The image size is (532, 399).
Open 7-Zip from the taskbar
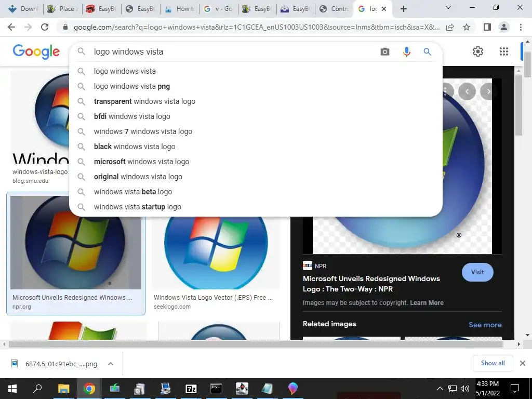click(191, 389)
